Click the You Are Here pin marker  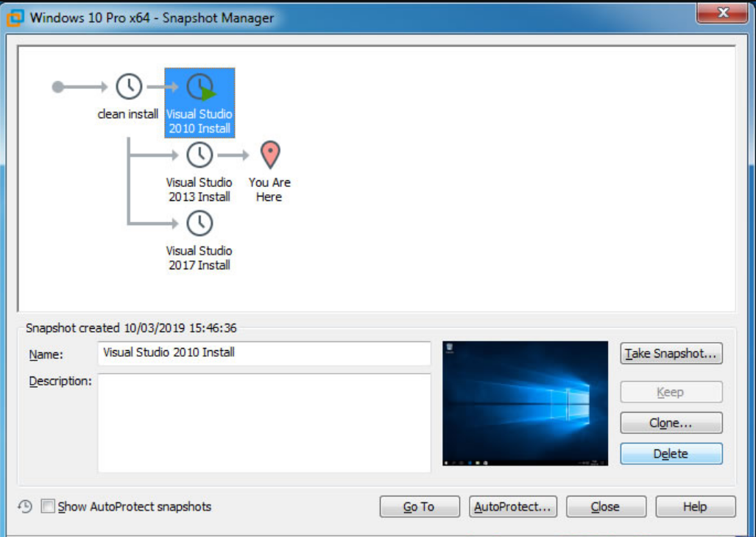(x=270, y=154)
